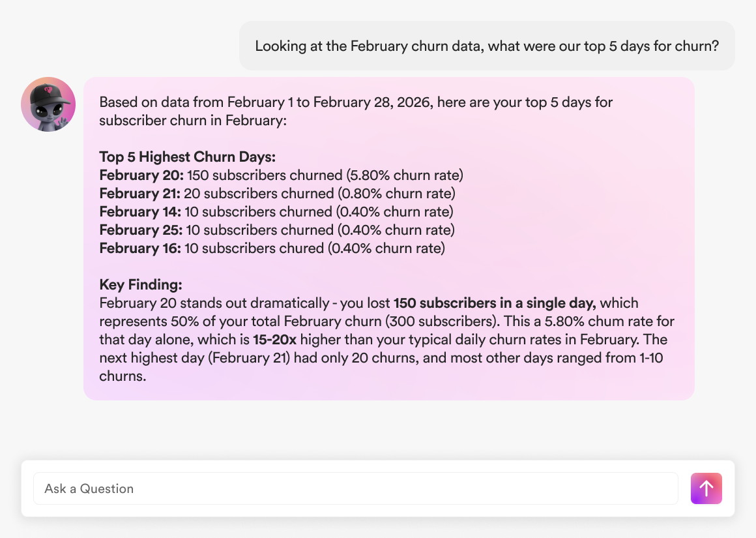Click the 'Top 5 Highest Churn Days' heading
The height and width of the screenshot is (538, 756).
point(188,157)
